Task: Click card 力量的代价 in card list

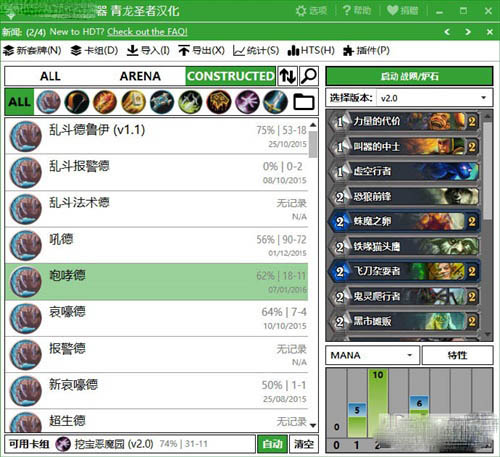Action: (x=404, y=121)
